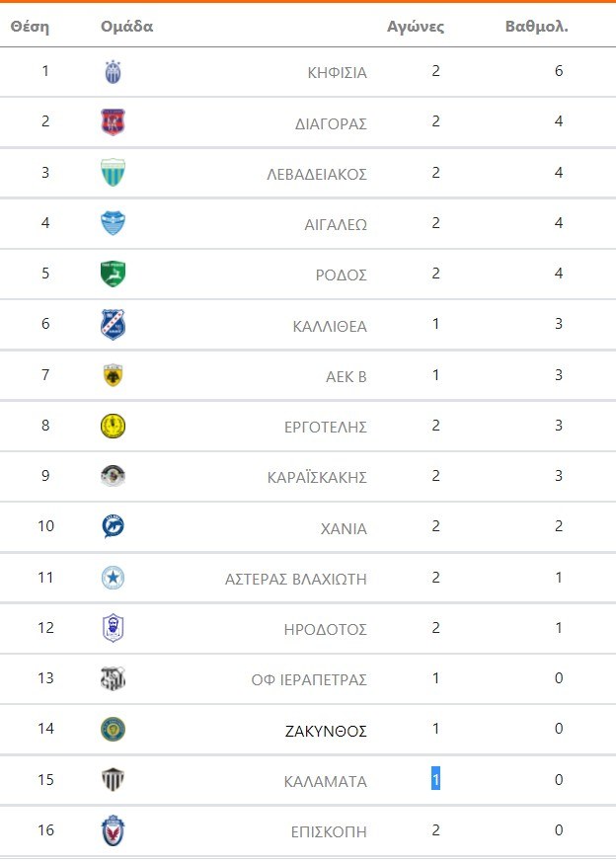Click the Ομάδα column header

click(x=127, y=27)
